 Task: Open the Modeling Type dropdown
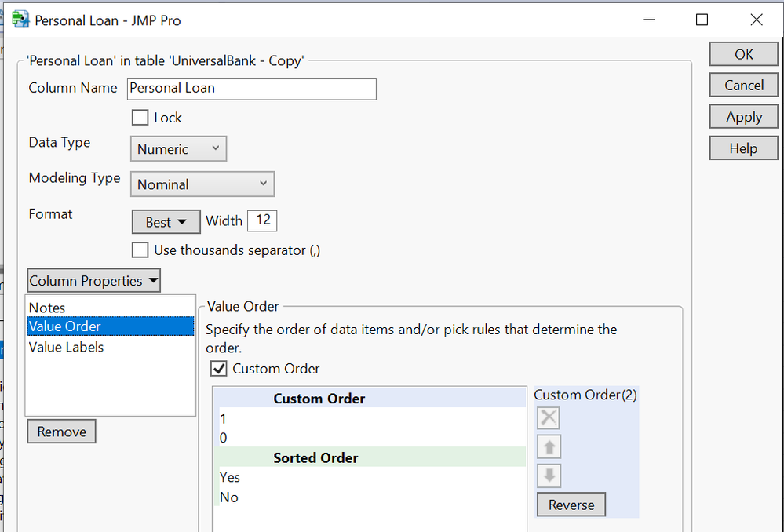(x=202, y=184)
